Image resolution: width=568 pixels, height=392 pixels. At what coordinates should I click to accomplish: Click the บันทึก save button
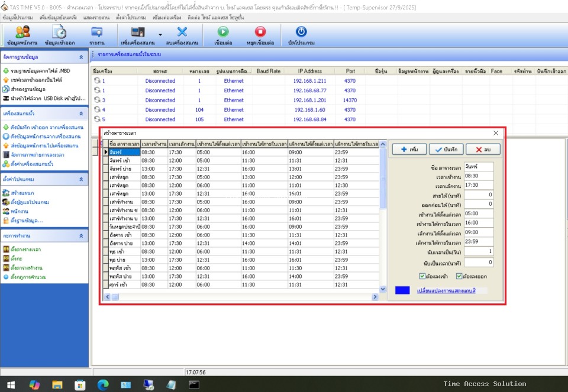445,150
